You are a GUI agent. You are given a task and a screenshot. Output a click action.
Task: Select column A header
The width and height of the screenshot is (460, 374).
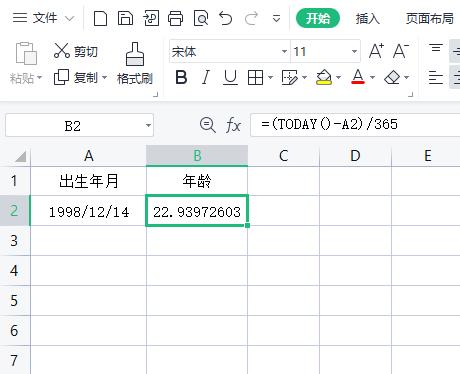pos(88,156)
